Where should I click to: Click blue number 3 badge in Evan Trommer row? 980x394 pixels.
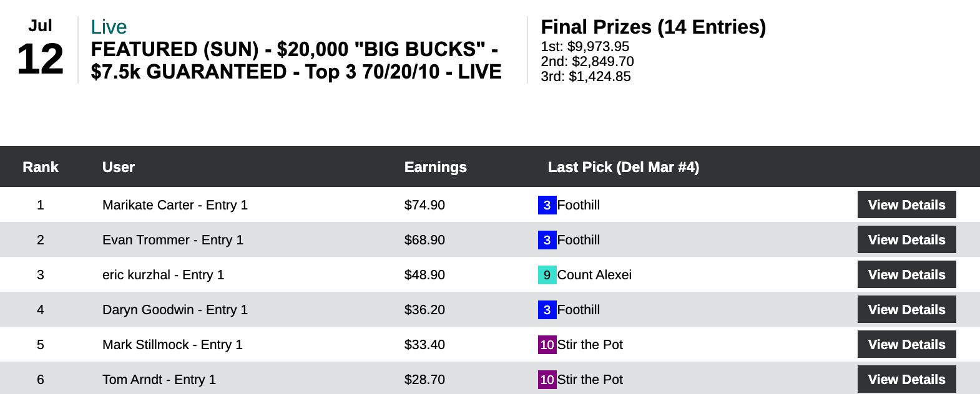coord(547,240)
